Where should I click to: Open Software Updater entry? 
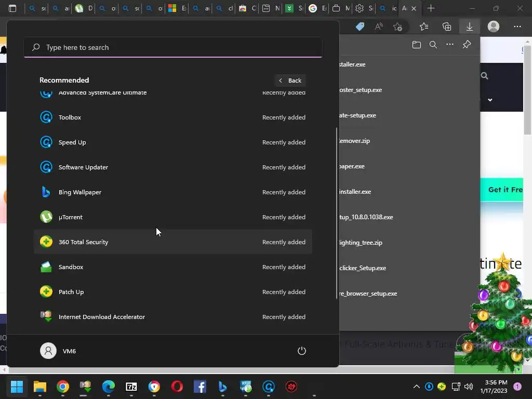[x=172, y=167]
